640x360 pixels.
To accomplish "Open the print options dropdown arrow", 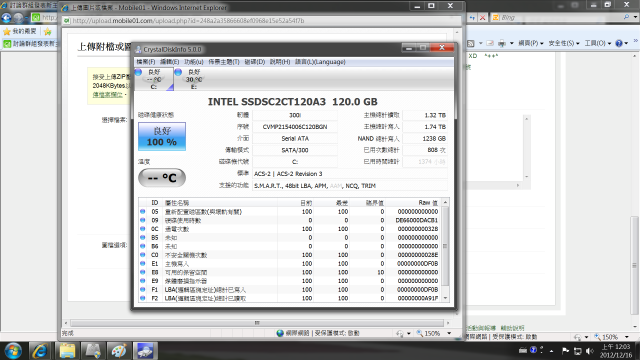I will (511, 43).
